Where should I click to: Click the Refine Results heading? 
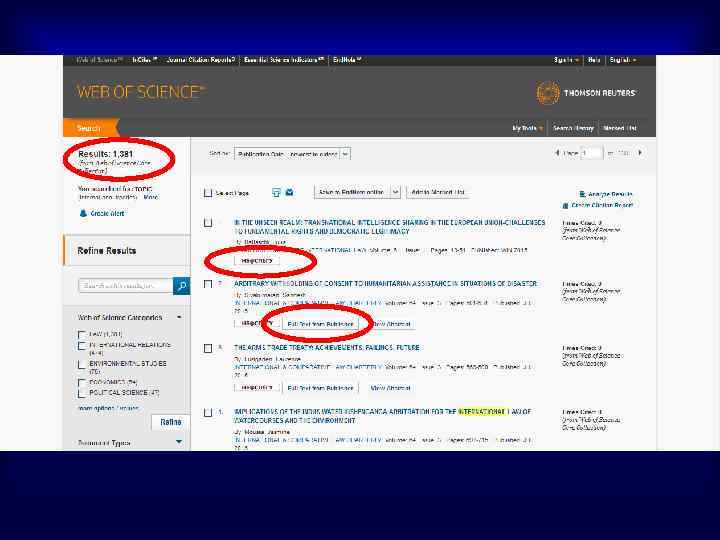click(107, 251)
